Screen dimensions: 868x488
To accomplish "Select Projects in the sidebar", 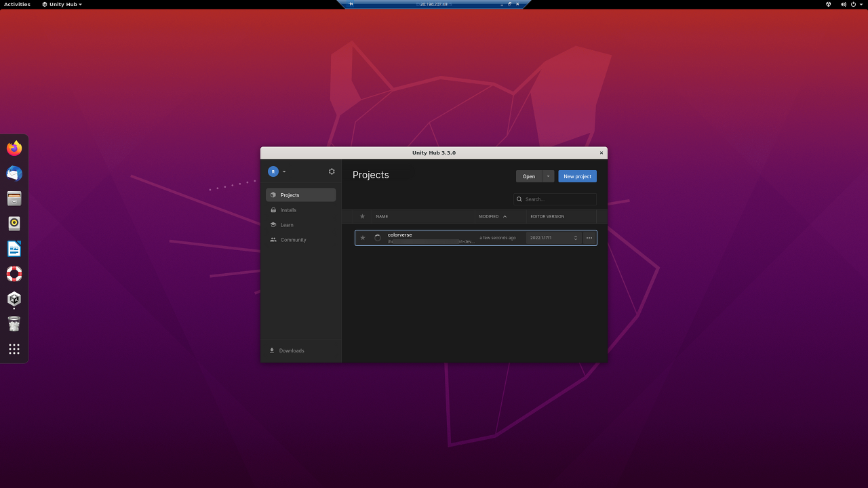I will [x=301, y=195].
